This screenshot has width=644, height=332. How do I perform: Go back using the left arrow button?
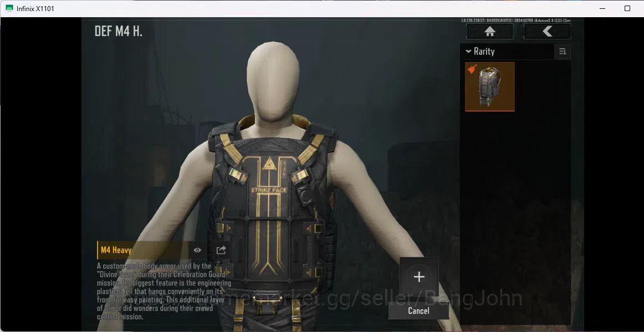coord(547,31)
